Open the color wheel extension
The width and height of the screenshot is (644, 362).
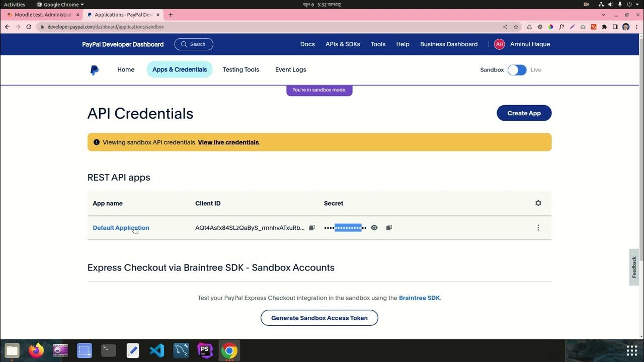point(550,27)
